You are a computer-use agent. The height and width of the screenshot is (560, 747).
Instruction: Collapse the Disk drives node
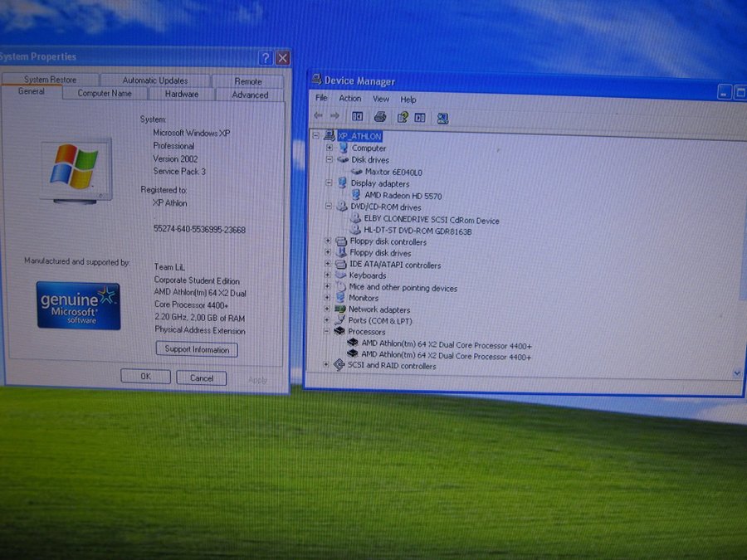tap(329, 159)
